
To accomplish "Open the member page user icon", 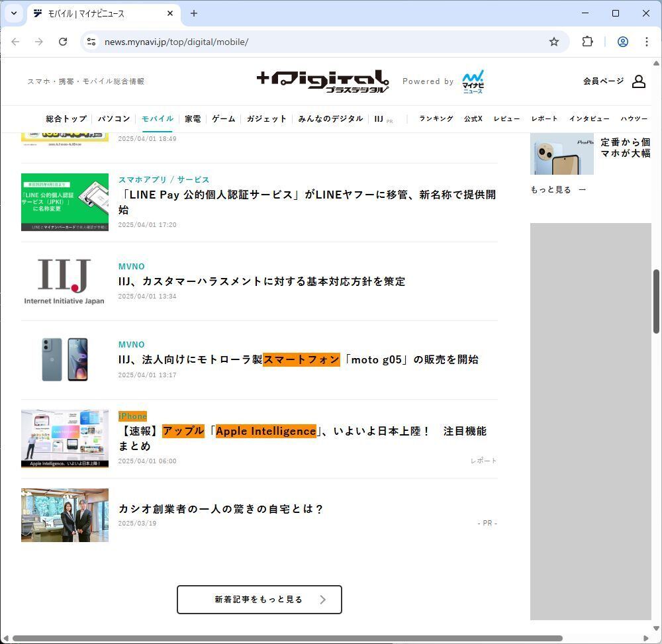I will (638, 81).
